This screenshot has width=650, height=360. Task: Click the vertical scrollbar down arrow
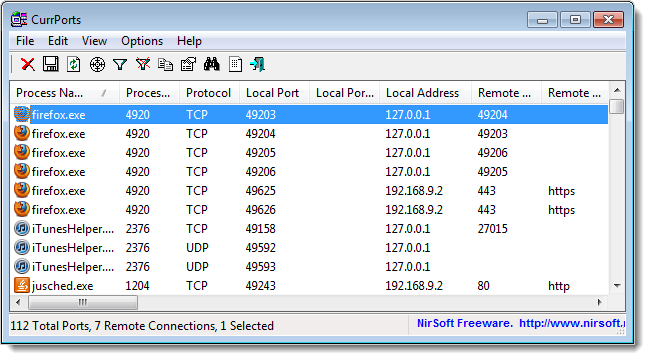[x=617, y=286]
